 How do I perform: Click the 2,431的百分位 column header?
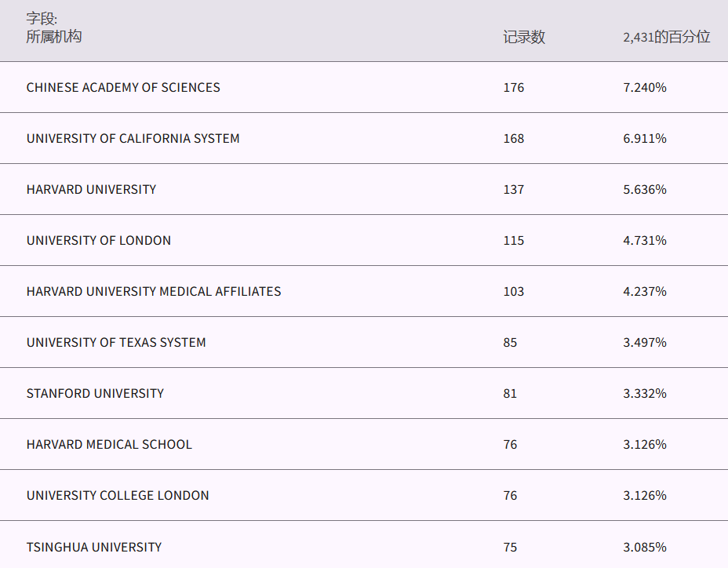coord(666,37)
